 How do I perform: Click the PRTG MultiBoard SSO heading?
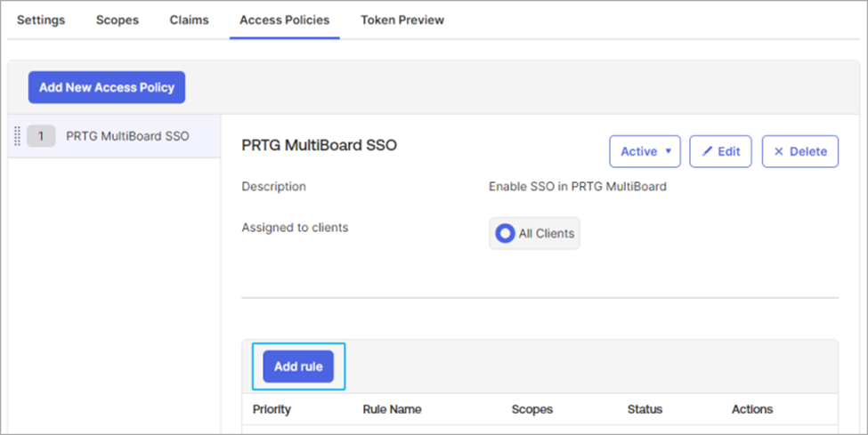point(320,146)
